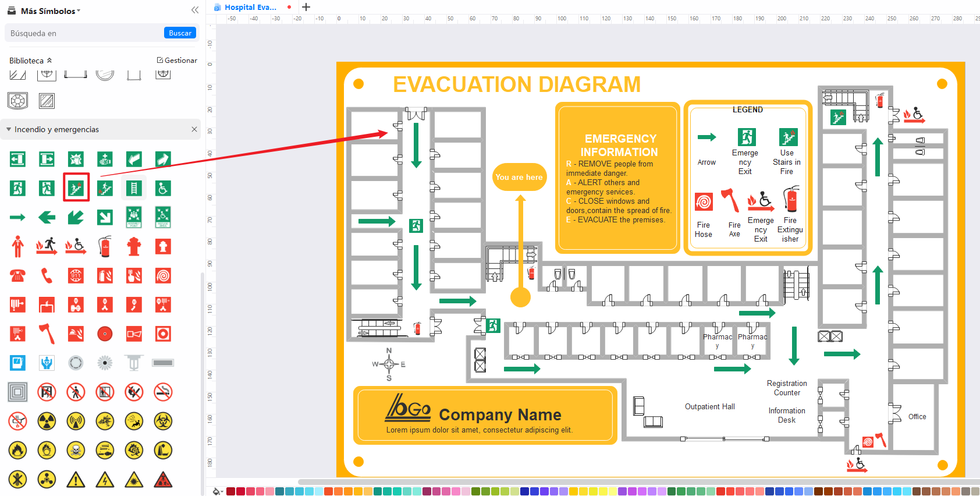Select the 911 emergency dial symbol
Viewport: 980px width, 496px height.
(76, 275)
